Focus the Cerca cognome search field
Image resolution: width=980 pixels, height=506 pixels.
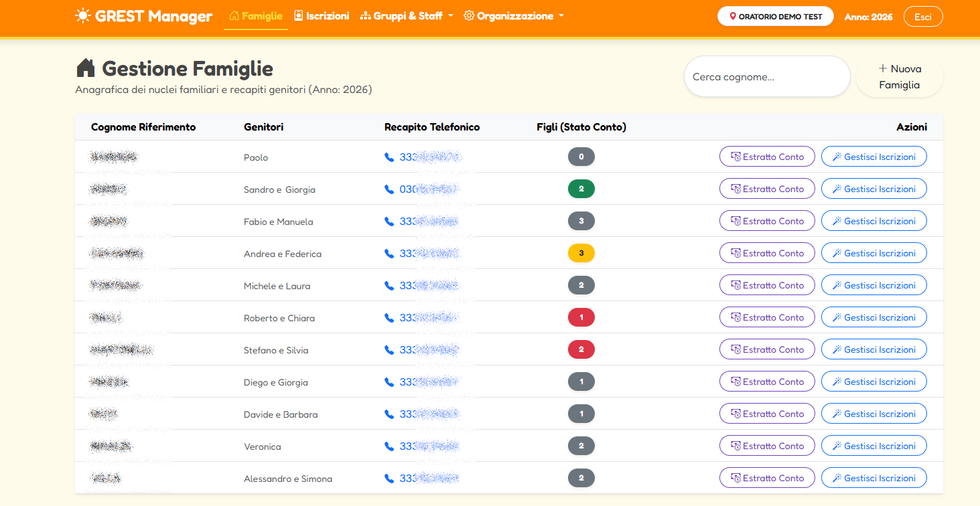[767, 76]
